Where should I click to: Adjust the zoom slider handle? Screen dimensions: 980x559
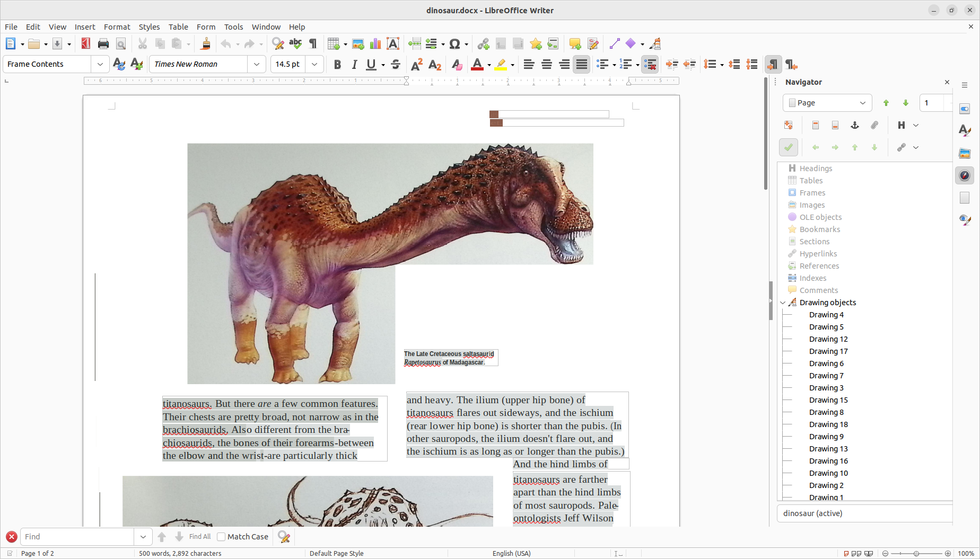[x=916, y=553]
